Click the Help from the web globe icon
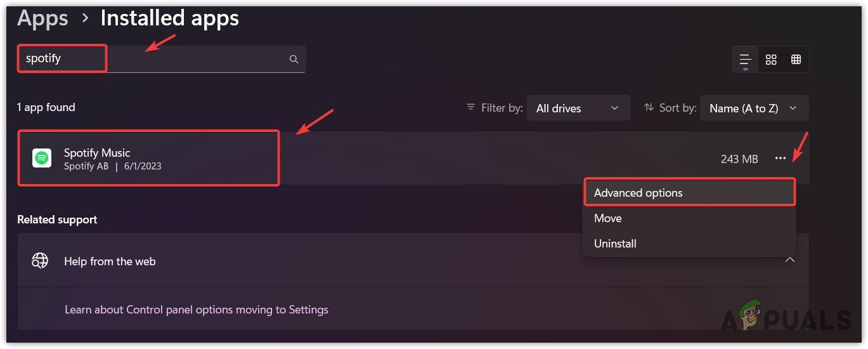Screen dimensions: 868x349 coord(41,261)
